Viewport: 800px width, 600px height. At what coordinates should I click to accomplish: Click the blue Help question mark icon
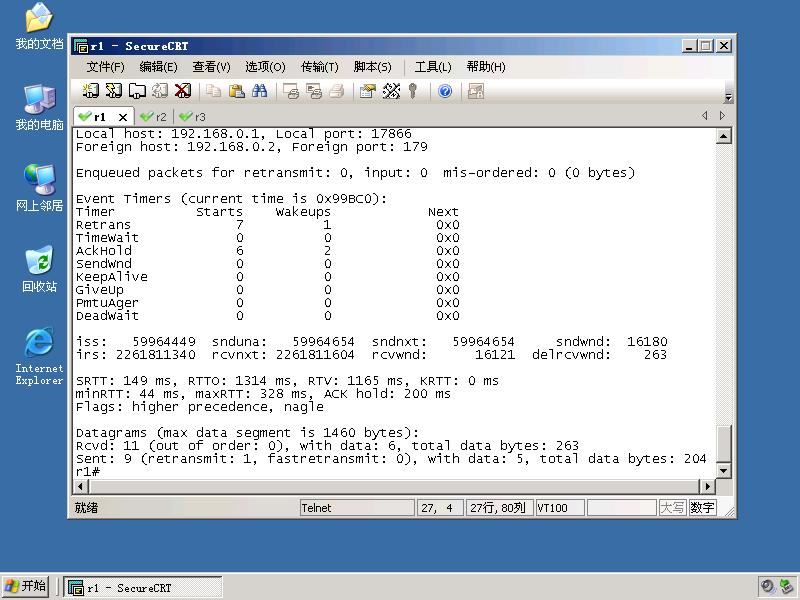click(x=445, y=91)
